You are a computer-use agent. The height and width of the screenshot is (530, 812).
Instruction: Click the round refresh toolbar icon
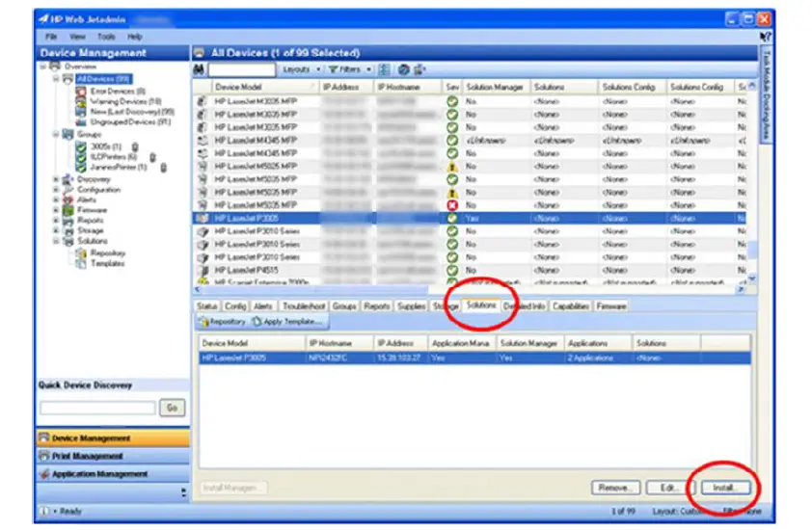pyautogui.click(x=403, y=69)
